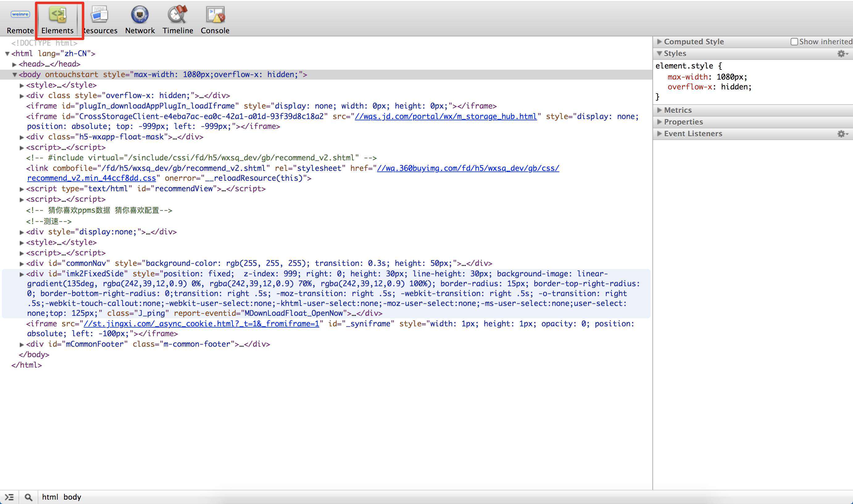Click the search magnifier icon at bottom
853x504 pixels.
coord(28,497)
